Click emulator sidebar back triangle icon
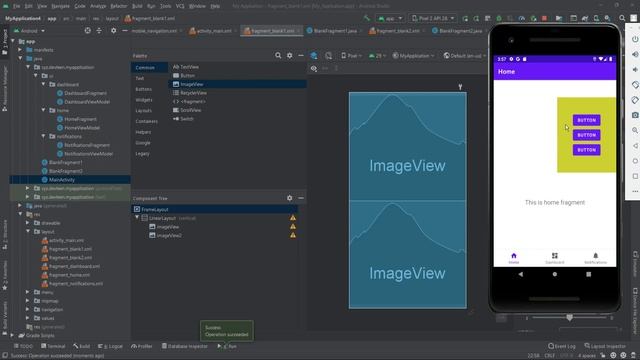 tap(635, 146)
